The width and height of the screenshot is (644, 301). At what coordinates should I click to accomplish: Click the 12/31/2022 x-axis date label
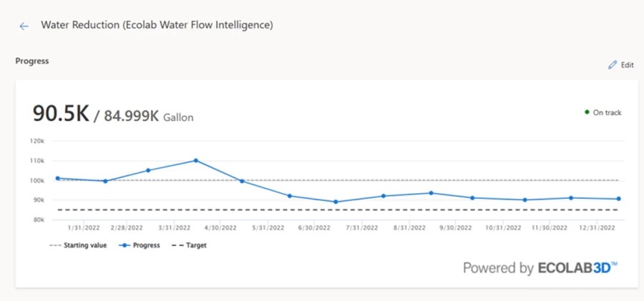[595, 228]
